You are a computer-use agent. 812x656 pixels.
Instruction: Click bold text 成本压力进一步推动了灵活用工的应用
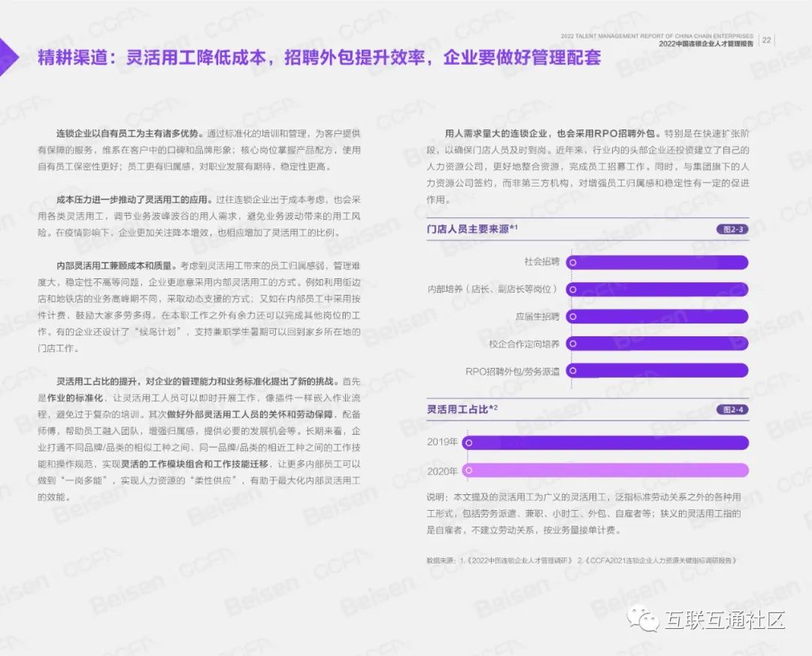[134, 199]
